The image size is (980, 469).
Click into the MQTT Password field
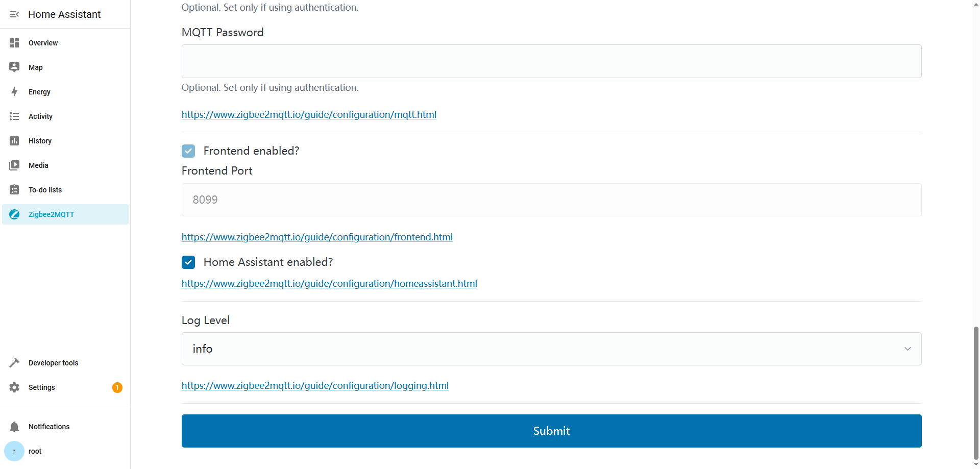[551, 61]
